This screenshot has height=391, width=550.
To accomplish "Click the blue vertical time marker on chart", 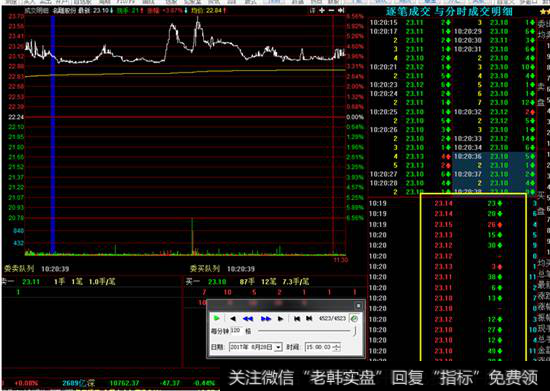I will tap(53, 134).
